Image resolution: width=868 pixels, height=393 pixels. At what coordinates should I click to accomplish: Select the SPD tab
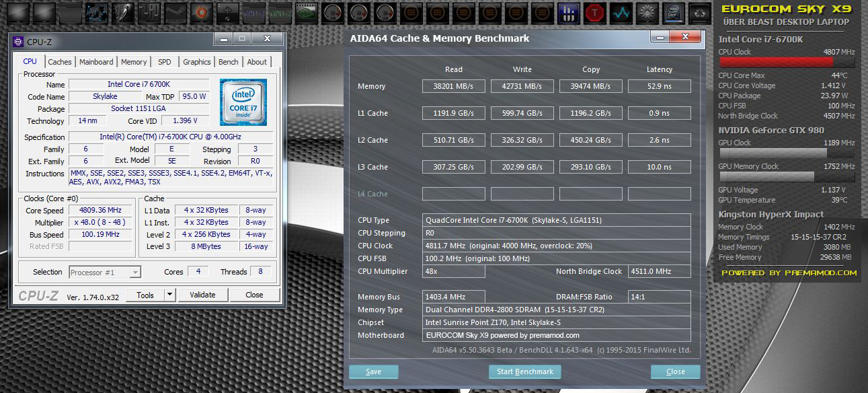[x=165, y=62]
